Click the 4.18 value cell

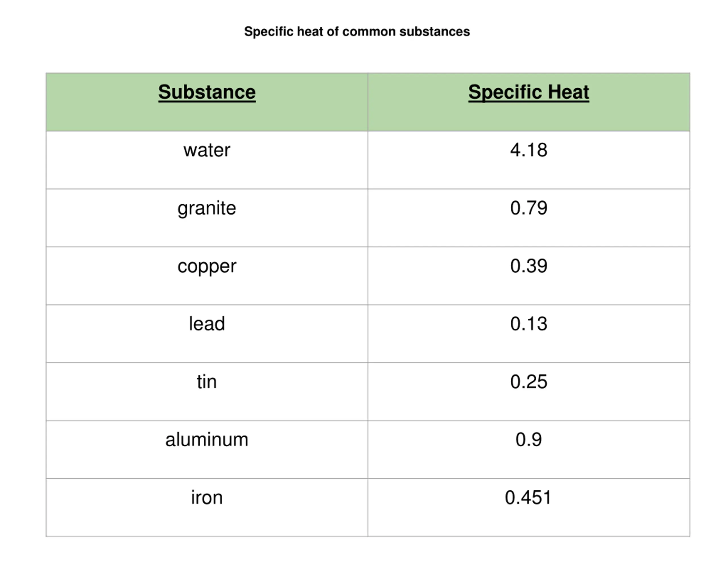(x=529, y=160)
